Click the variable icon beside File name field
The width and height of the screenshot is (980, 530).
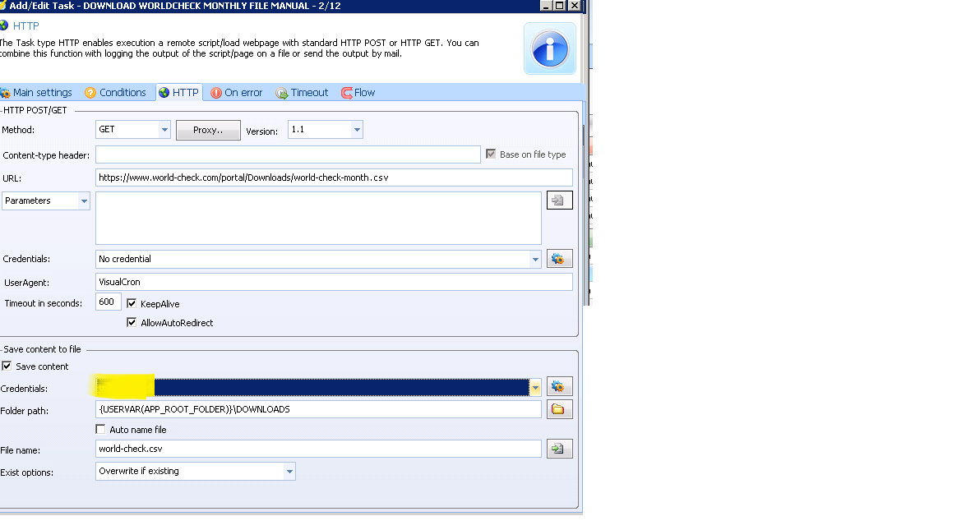(x=559, y=449)
